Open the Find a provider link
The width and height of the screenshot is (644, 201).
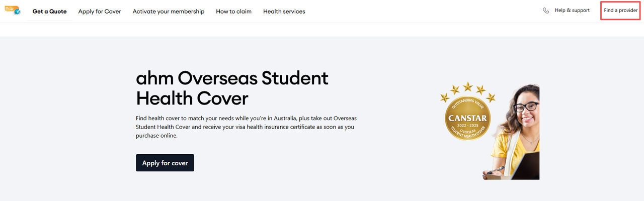[621, 11]
